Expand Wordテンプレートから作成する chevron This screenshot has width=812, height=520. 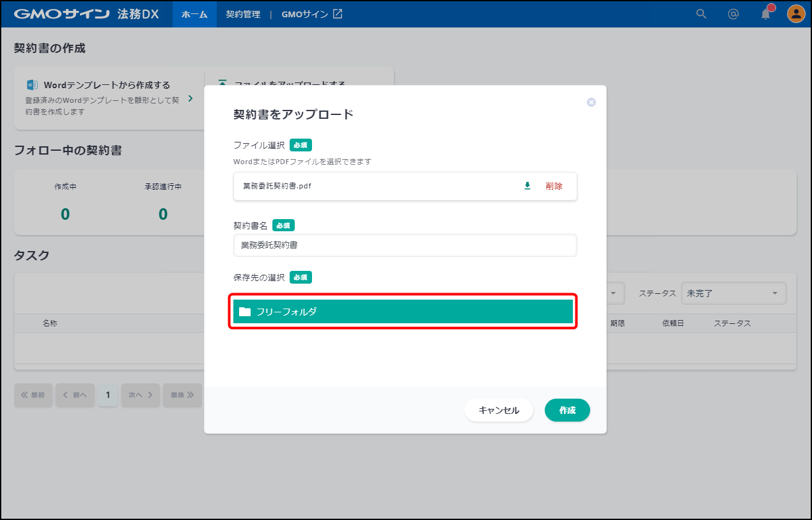[191, 99]
